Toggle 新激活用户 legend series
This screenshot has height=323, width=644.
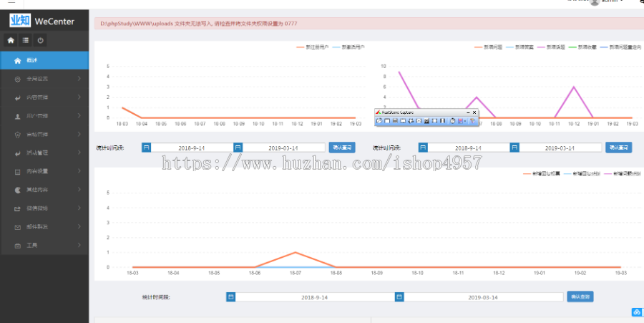point(348,47)
